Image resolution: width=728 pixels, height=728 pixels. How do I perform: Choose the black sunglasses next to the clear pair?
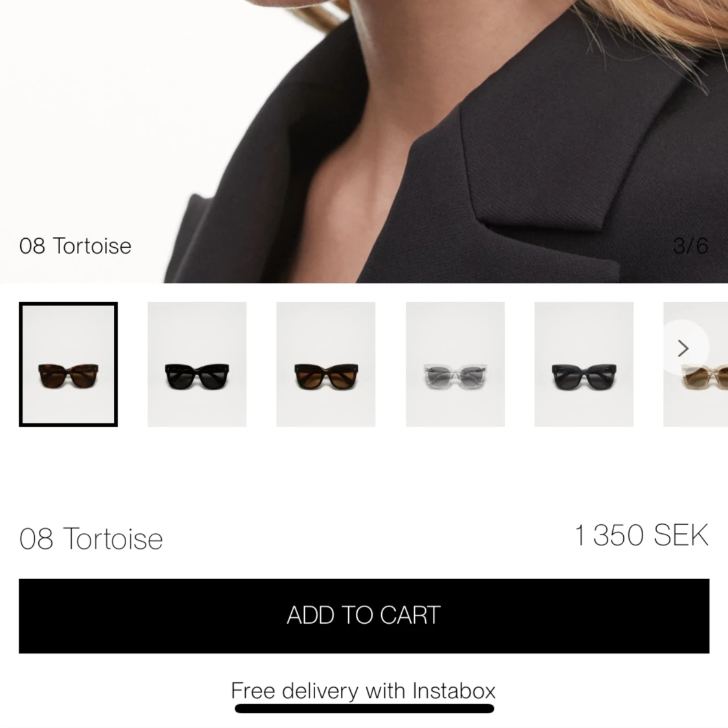(x=584, y=364)
